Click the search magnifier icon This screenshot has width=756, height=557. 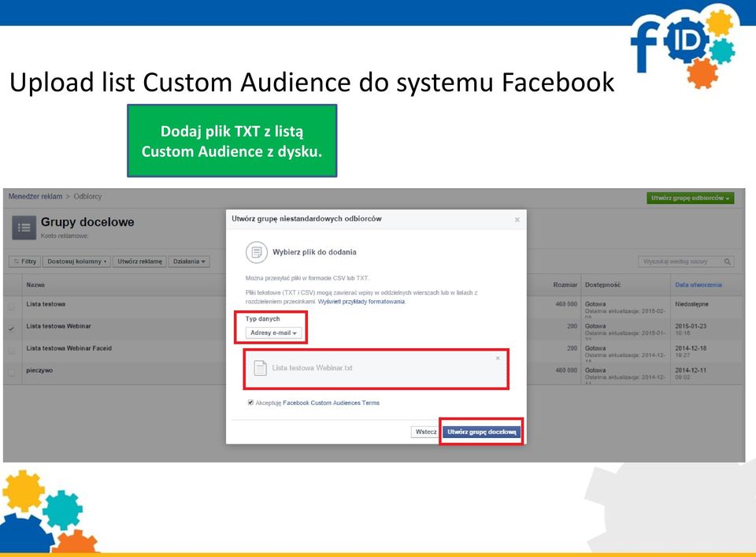click(727, 262)
